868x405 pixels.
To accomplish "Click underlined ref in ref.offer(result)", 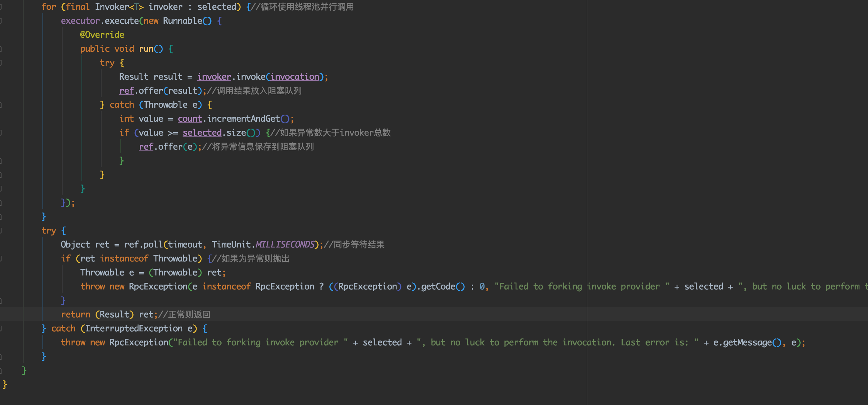I will point(126,91).
